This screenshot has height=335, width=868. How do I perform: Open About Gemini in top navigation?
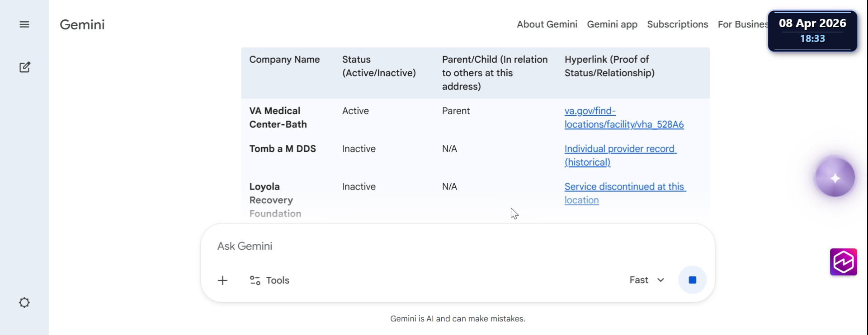click(x=547, y=24)
